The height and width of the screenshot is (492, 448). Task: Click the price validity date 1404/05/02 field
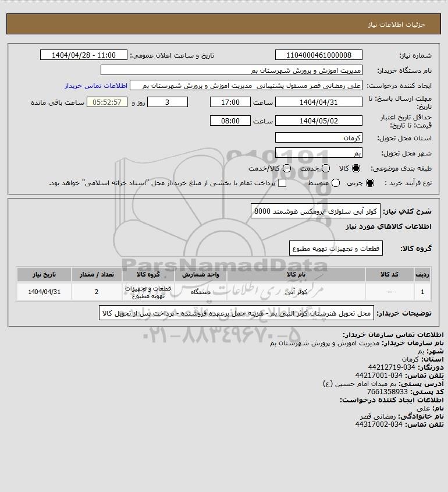coord(318,121)
